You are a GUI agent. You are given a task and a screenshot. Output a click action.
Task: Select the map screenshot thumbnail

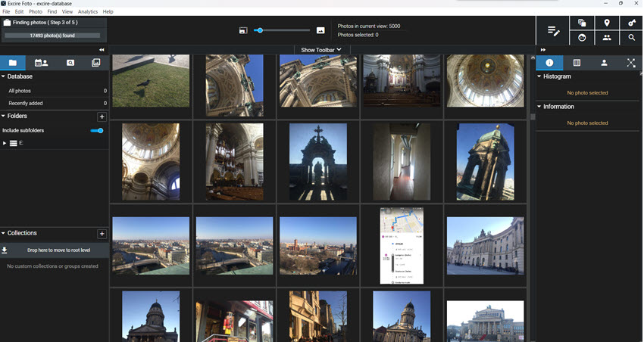[402, 246]
